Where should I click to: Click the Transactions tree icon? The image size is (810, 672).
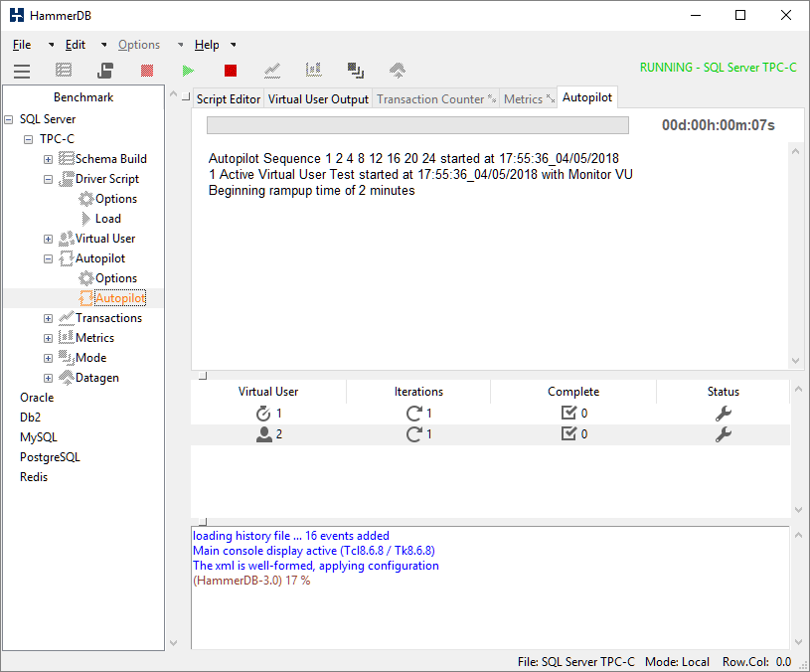click(x=67, y=318)
